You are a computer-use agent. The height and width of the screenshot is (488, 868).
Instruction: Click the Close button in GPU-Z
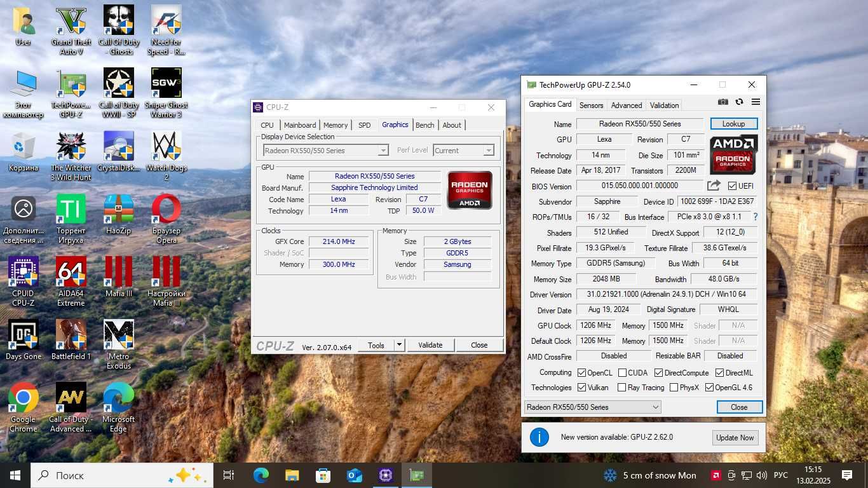coord(739,407)
